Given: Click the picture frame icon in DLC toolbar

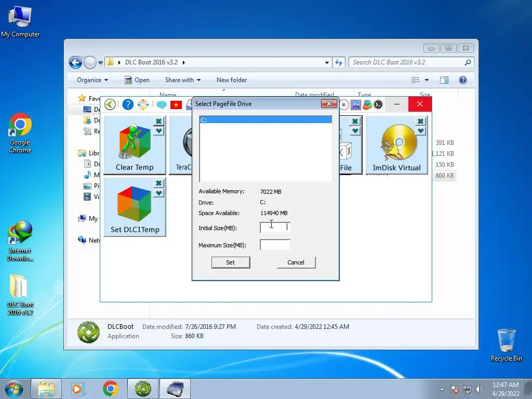Looking at the screenshot, I should [355, 105].
